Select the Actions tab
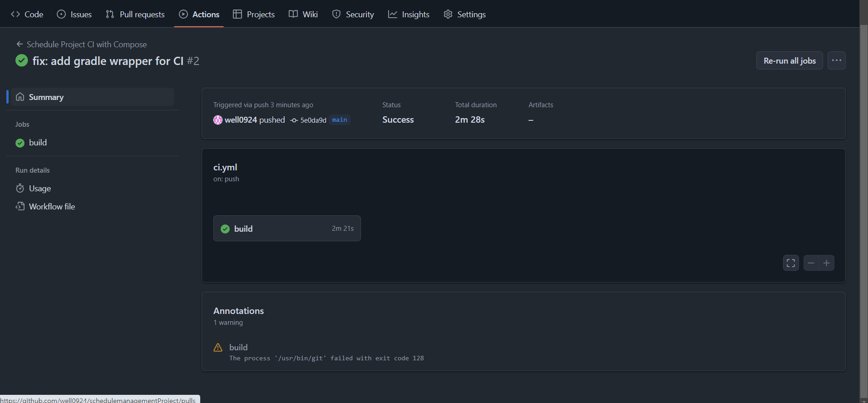Screen dimensions: 868x403 pos(199,14)
